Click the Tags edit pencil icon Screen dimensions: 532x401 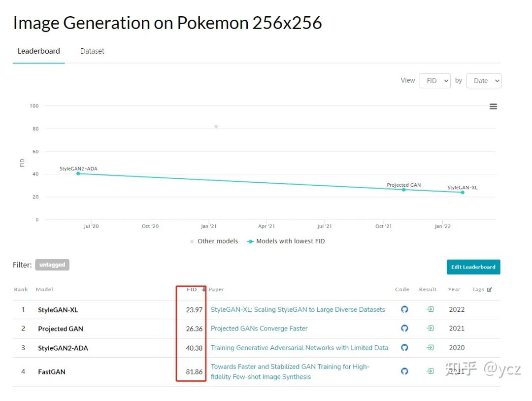(x=489, y=289)
